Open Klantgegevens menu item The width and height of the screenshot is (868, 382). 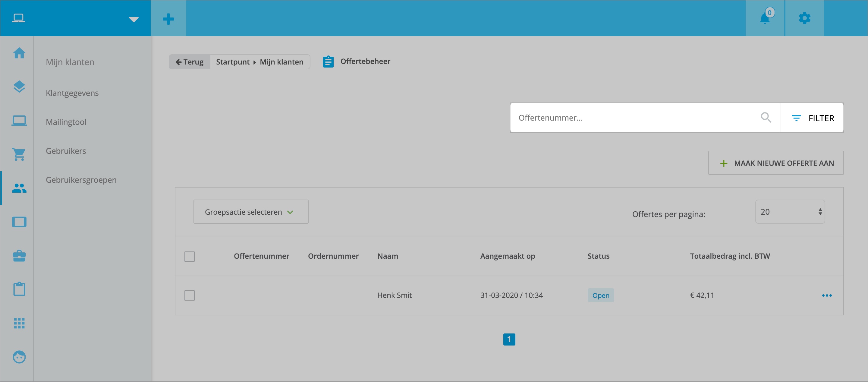[72, 93]
